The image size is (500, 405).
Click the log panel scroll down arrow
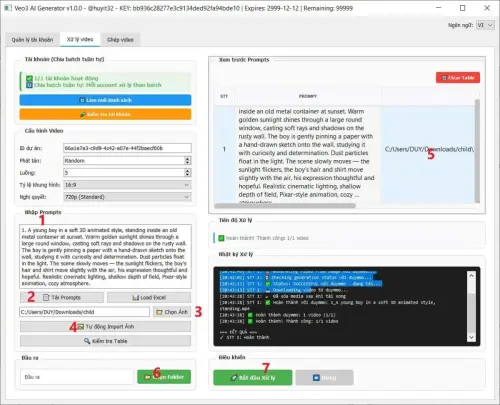tap(471, 337)
